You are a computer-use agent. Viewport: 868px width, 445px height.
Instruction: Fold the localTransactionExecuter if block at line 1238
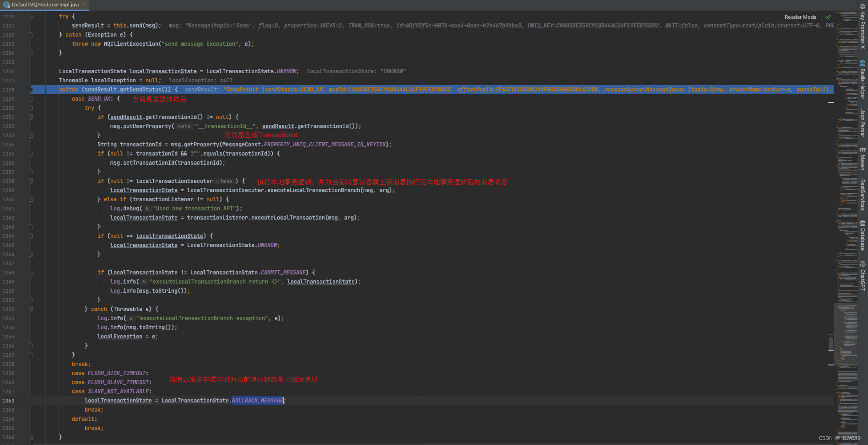[x=31, y=181]
